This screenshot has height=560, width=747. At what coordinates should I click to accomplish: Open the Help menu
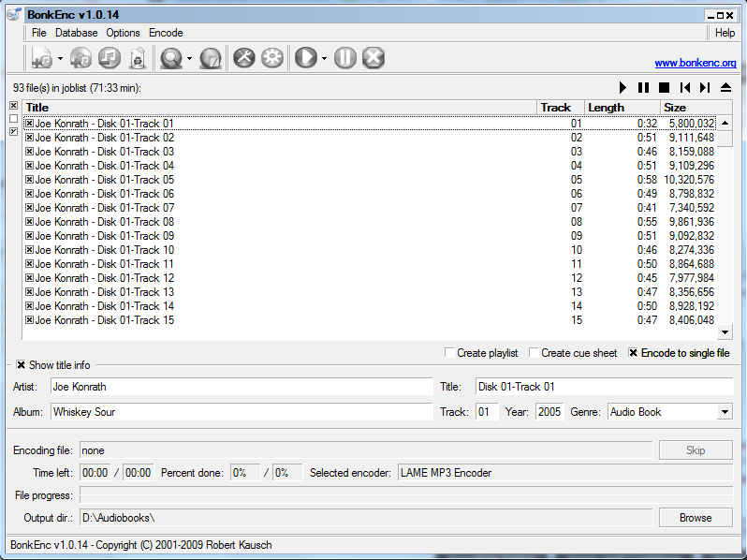725,33
